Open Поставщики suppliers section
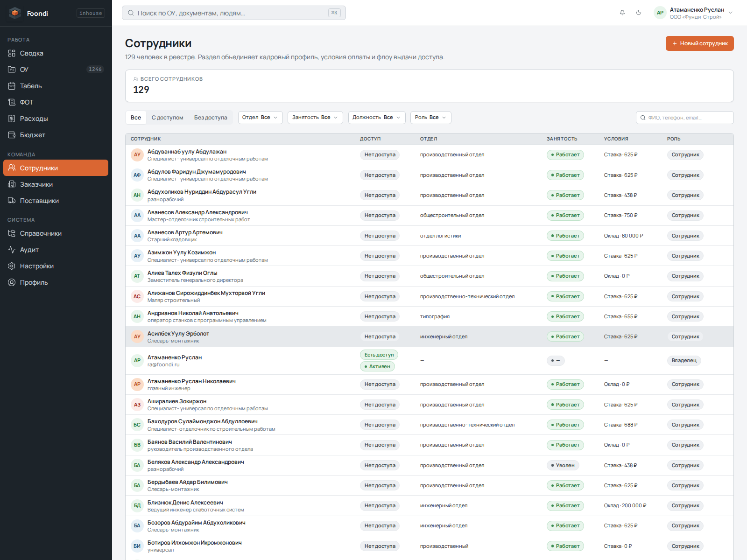 pos(56,201)
